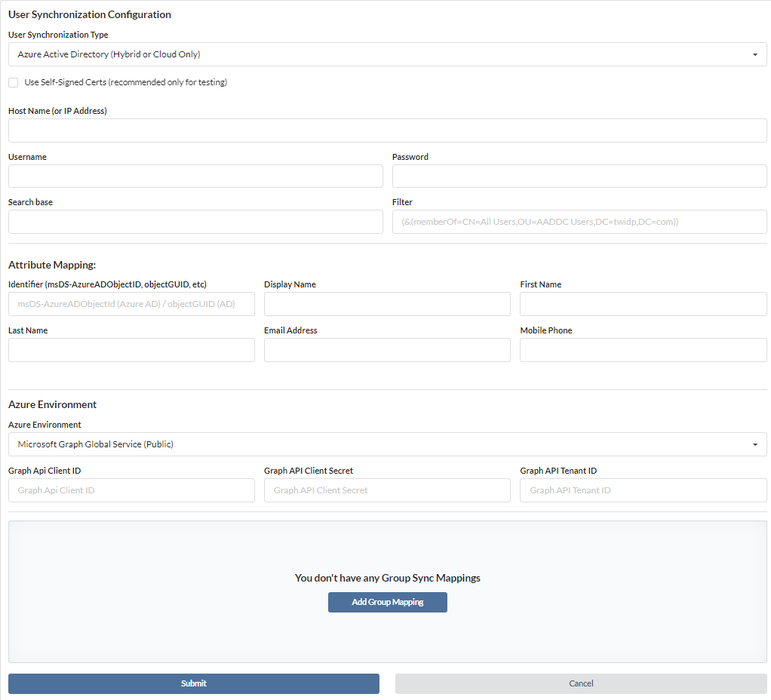Focus the Display Name field
The image size is (771, 700).
(x=387, y=304)
